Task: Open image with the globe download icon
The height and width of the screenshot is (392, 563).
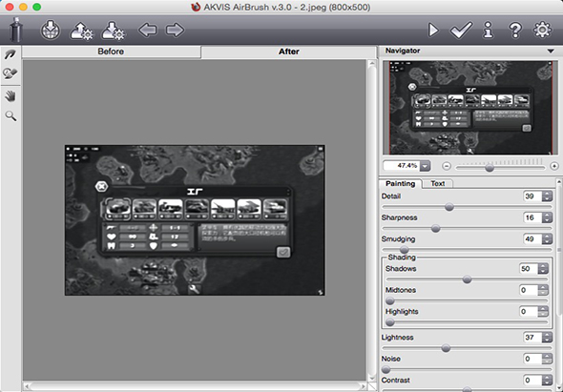Action: (51, 31)
